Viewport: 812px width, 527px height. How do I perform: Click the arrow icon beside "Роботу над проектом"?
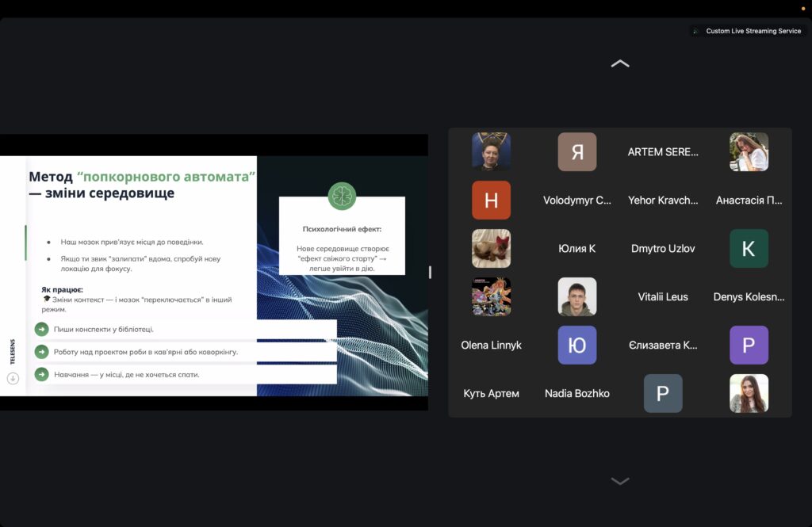(x=41, y=351)
